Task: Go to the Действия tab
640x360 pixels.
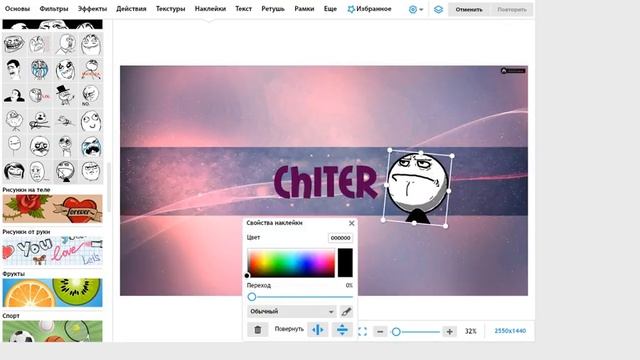Action: coord(131,9)
